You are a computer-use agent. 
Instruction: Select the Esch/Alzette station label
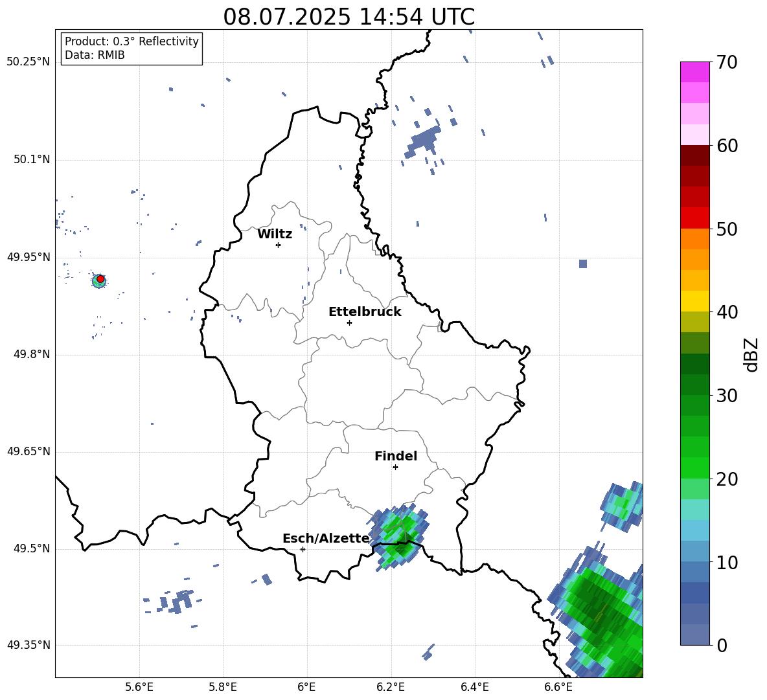tap(326, 538)
